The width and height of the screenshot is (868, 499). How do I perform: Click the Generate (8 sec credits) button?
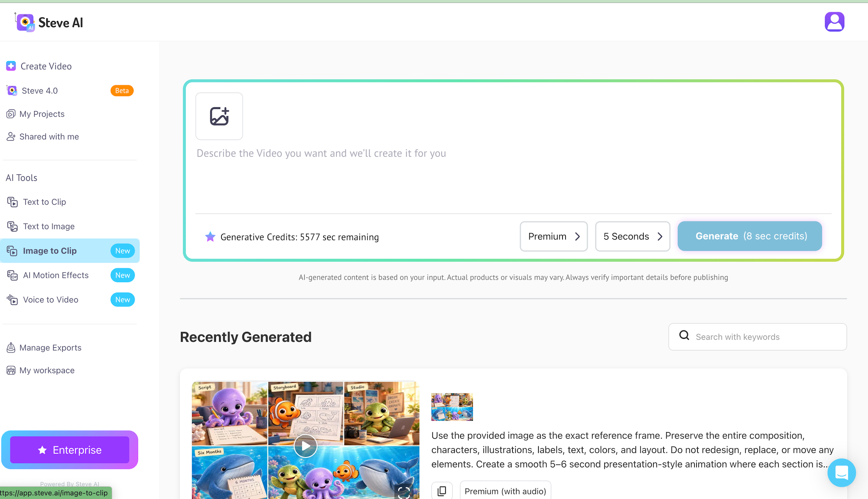(x=750, y=236)
